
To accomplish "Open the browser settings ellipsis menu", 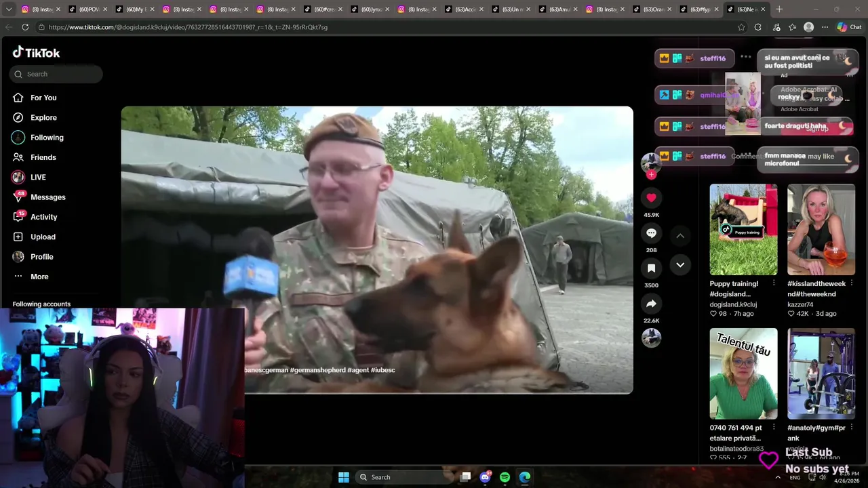I will [x=825, y=27].
